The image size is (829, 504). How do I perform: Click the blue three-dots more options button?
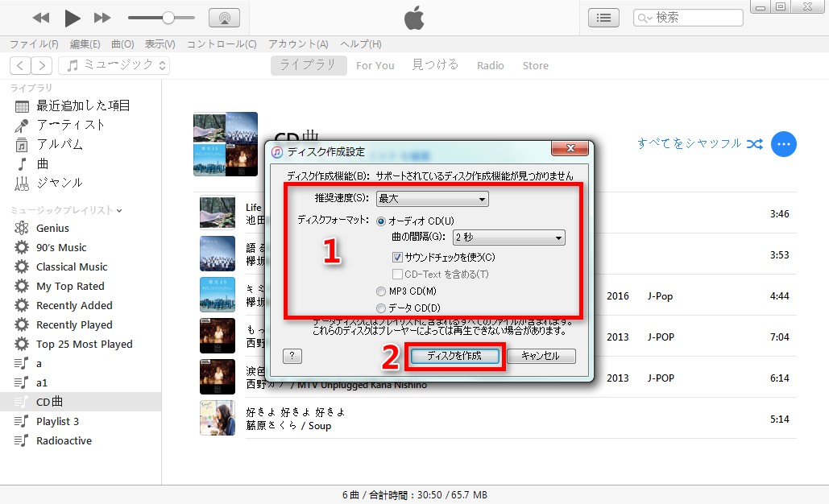tap(783, 144)
